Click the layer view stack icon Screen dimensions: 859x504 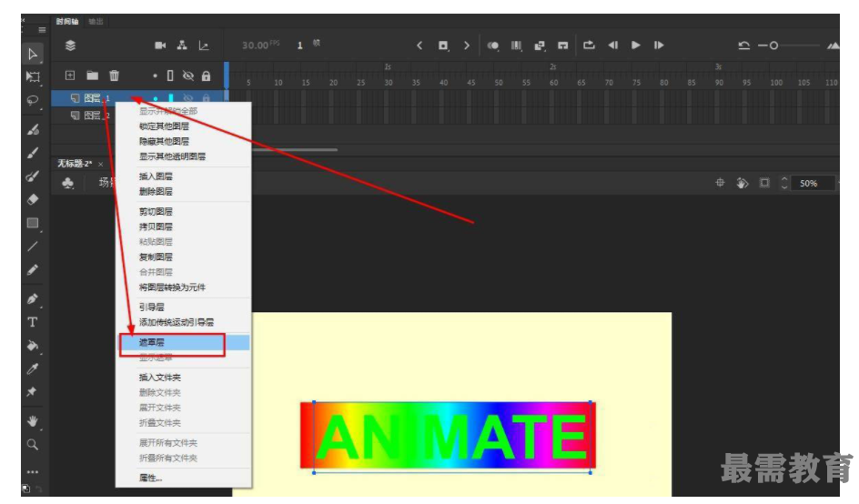pos(70,45)
